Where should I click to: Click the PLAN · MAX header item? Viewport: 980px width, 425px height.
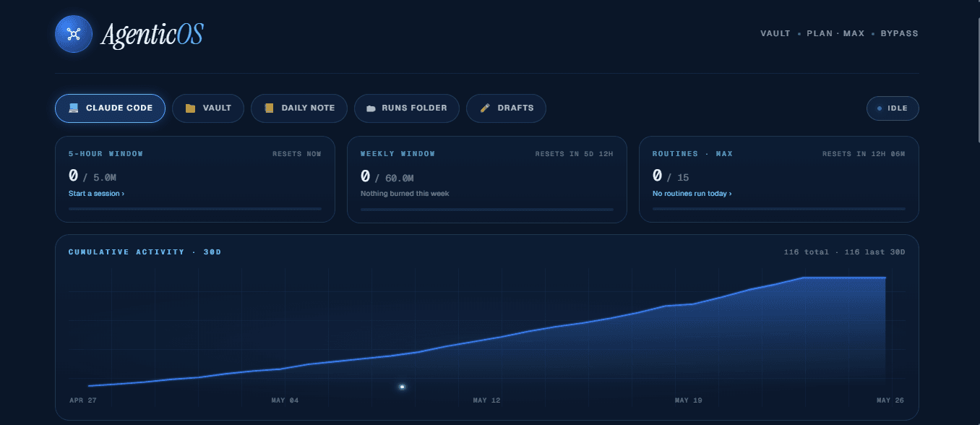pyautogui.click(x=835, y=33)
